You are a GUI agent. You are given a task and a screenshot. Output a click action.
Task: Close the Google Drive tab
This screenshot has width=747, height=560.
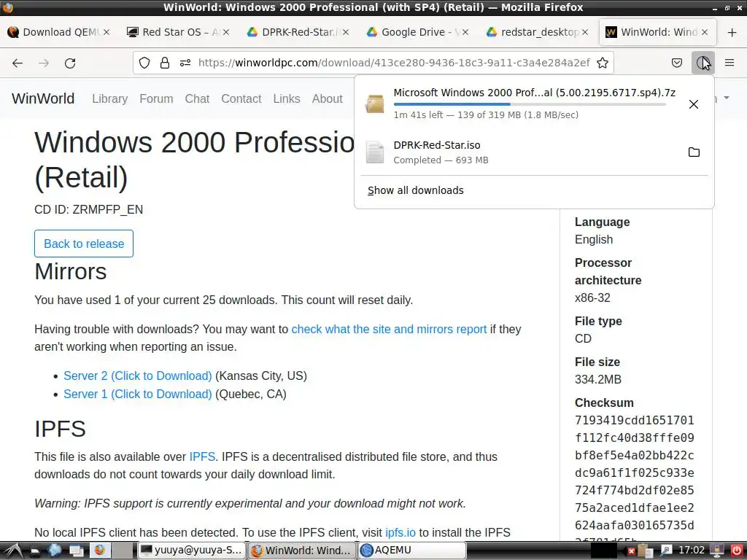465,32
